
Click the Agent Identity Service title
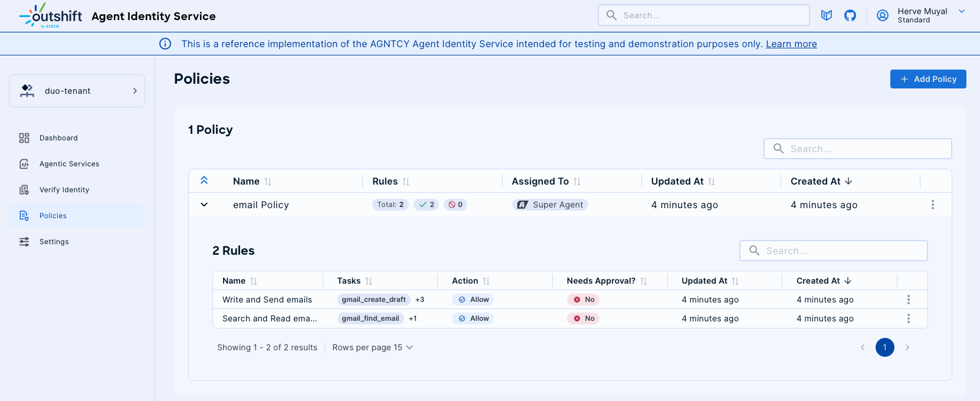click(153, 16)
